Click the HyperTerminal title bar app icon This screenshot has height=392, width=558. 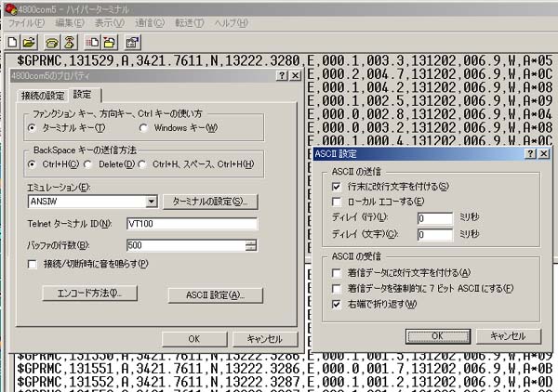11,9
